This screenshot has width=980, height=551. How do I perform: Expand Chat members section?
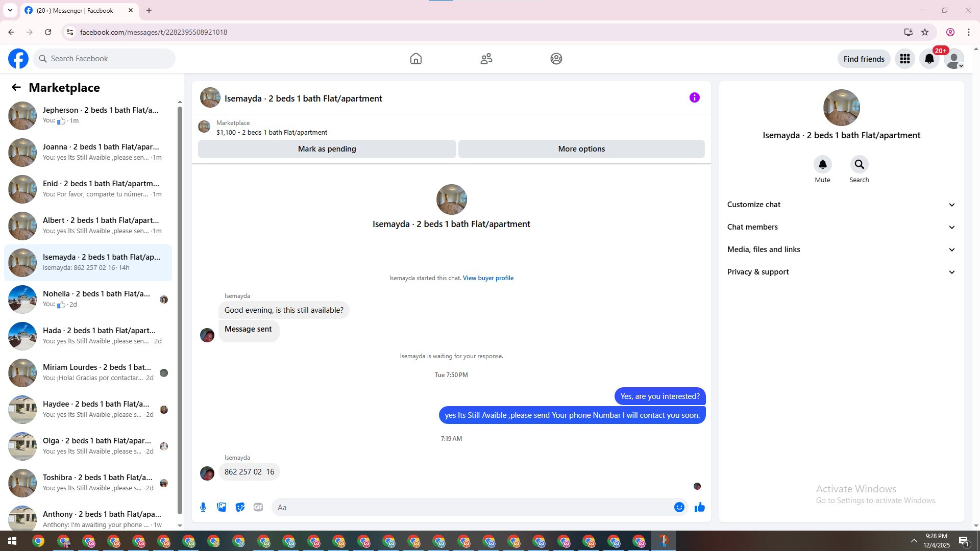[x=841, y=227]
